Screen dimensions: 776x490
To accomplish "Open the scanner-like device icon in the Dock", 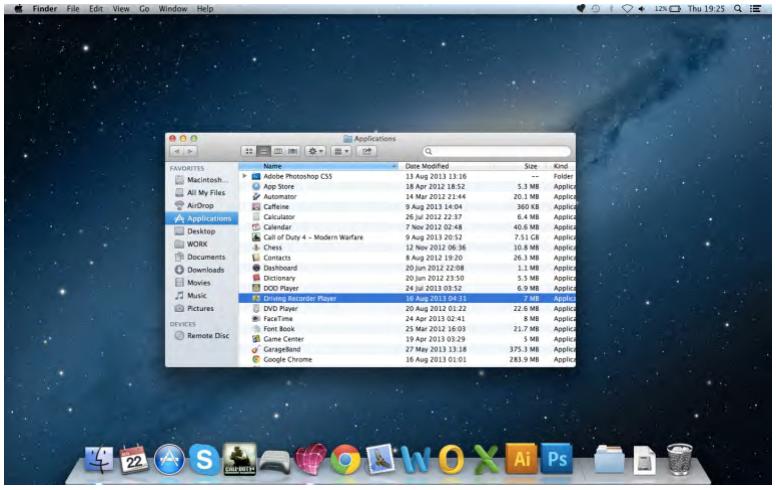I will click(275, 463).
